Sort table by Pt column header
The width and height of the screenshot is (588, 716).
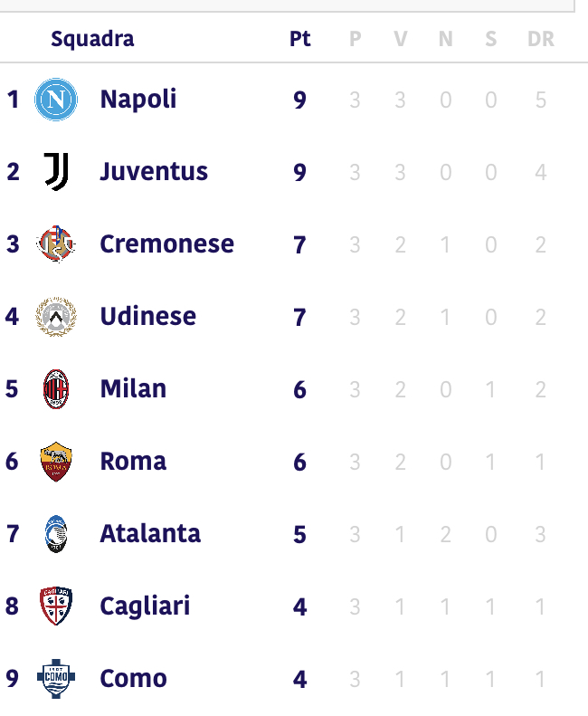coord(300,39)
